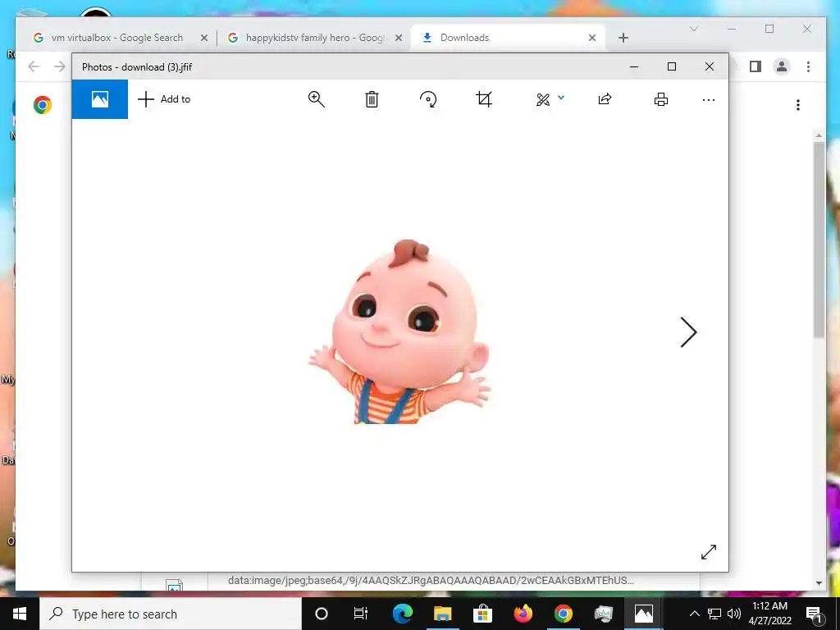Open the Windows Start menu
Screen dimensions: 840x630
coord(20,614)
